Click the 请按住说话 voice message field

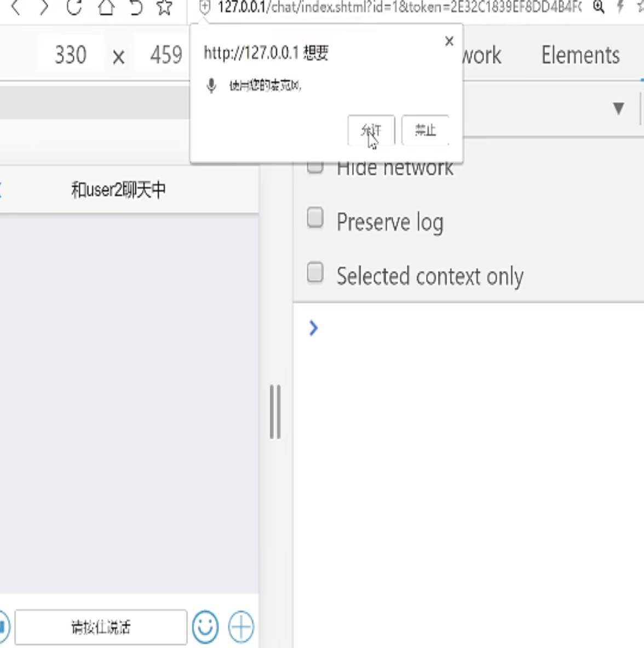(x=101, y=627)
